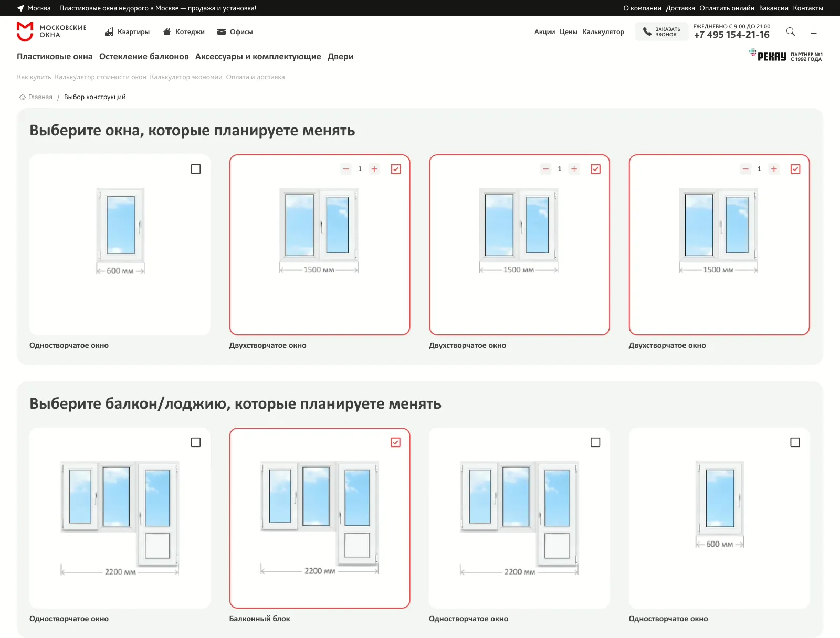Open the Двери menu item
Image resolution: width=840 pixels, height=638 pixels.
pos(340,56)
